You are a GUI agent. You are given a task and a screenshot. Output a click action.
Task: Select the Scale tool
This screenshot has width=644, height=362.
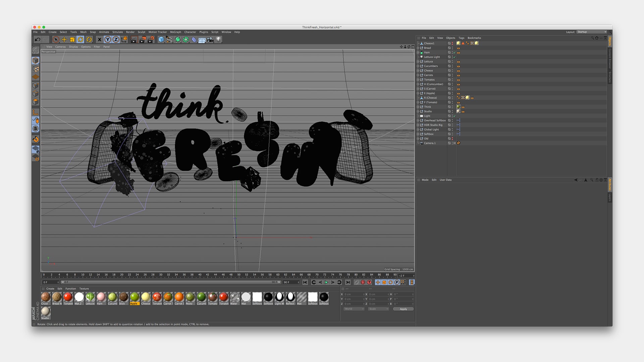(72, 40)
